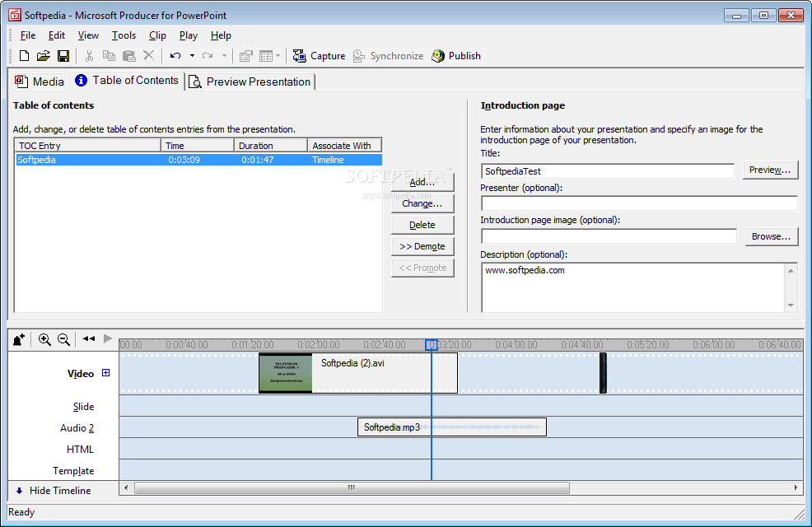Browse for an introduction page image
Screen dimensions: 812x527
click(x=772, y=236)
